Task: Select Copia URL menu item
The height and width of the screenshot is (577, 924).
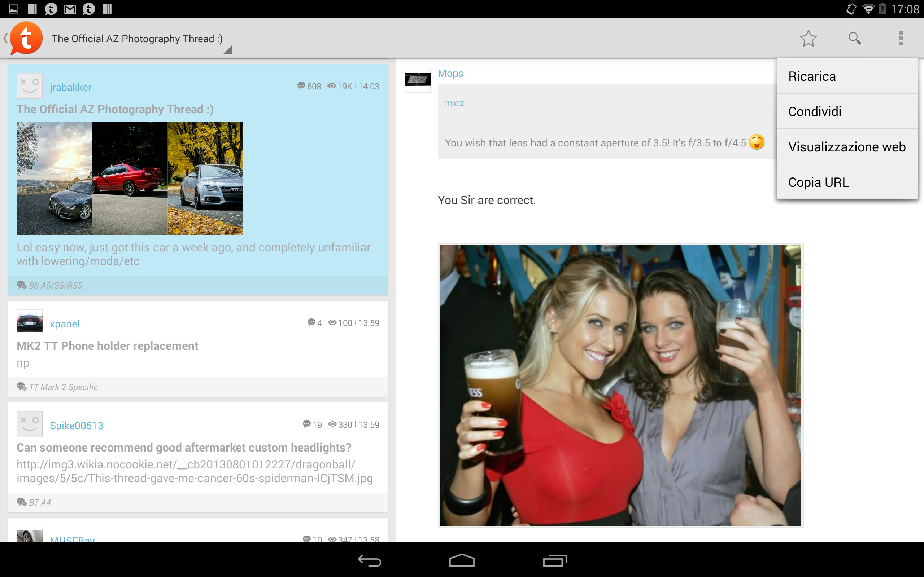Action: pyautogui.click(x=847, y=182)
